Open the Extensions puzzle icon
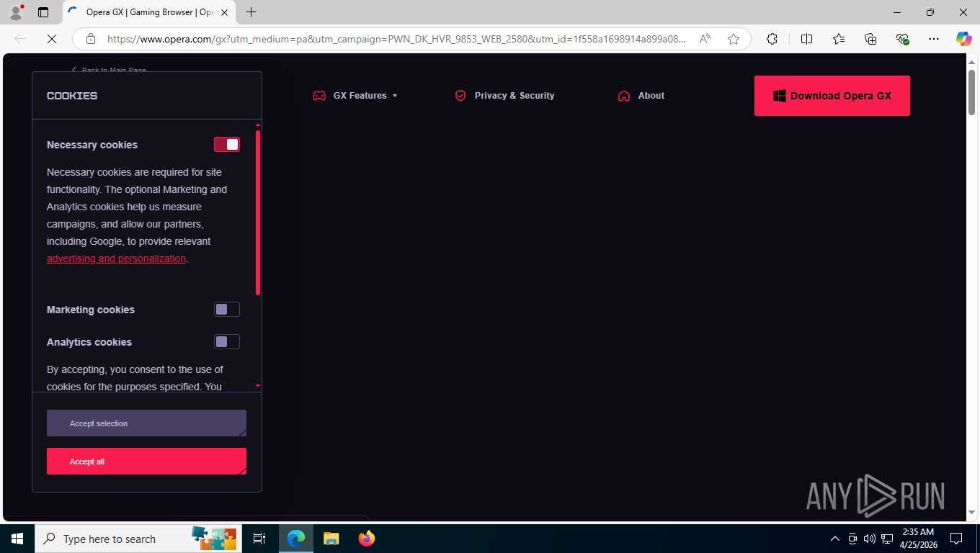Screen dimensions: 980x553 point(772,39)
